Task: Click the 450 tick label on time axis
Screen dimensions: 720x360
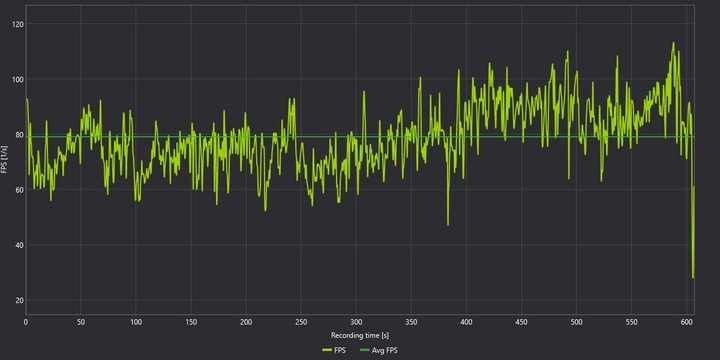Action: (521, 322)
